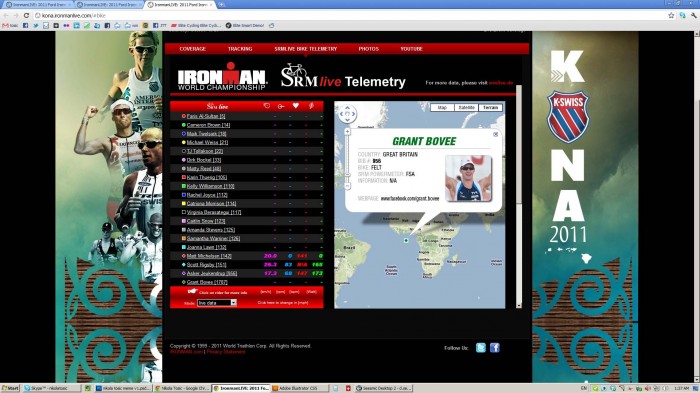Screen dimensions: 700x393
Task: Click the map pan control wheel
Action: pos(347,114)
